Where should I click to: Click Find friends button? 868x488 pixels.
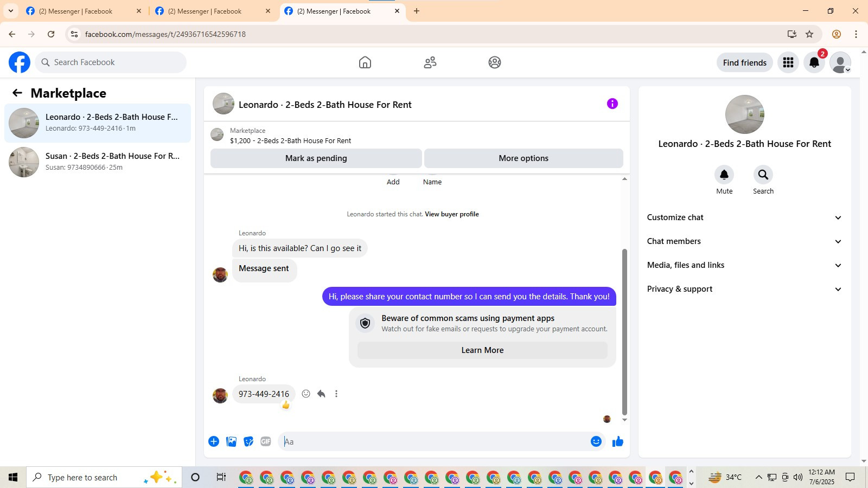745,62
